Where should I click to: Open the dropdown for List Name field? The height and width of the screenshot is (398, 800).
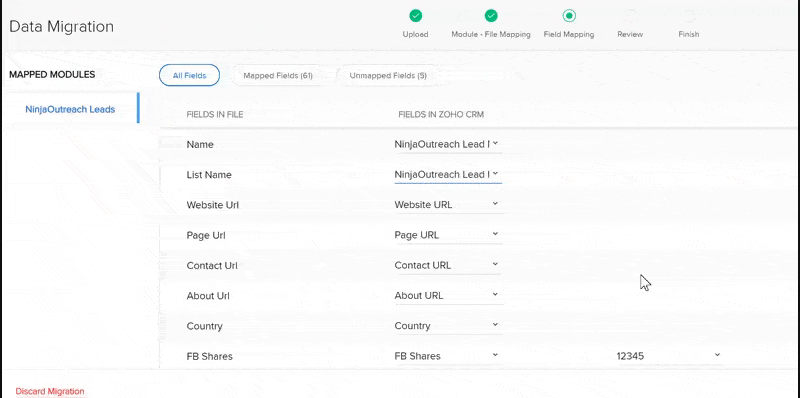coord(447,175)
